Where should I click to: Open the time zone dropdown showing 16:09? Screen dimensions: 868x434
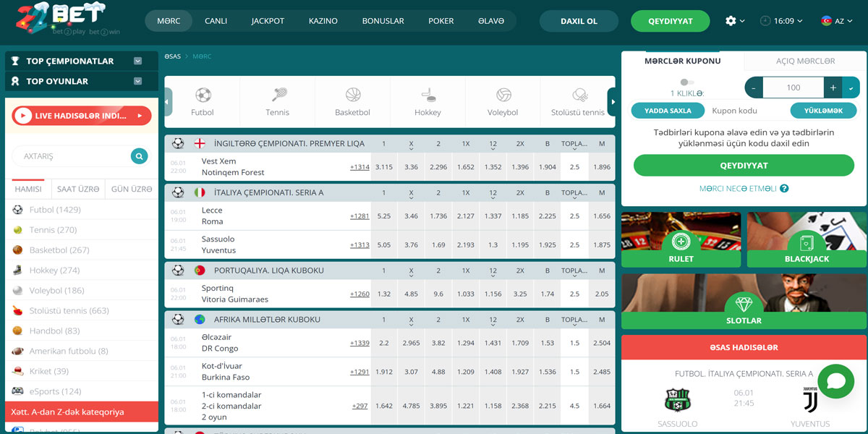781,21
